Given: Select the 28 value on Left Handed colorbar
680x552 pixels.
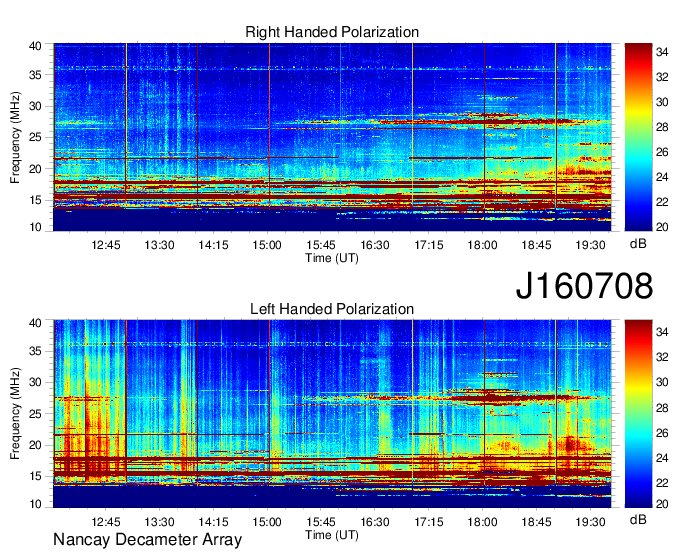Looking at the screenshot, I should tap(662, 407).
